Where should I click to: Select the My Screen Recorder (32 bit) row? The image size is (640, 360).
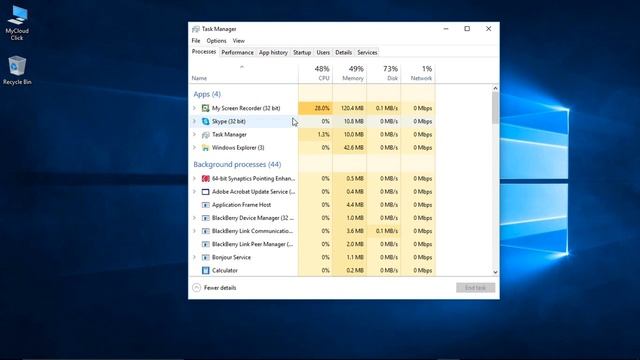313,108
